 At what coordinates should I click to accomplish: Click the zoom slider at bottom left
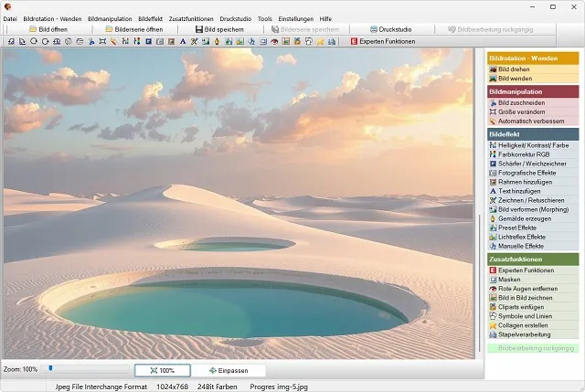click(87, 369)
